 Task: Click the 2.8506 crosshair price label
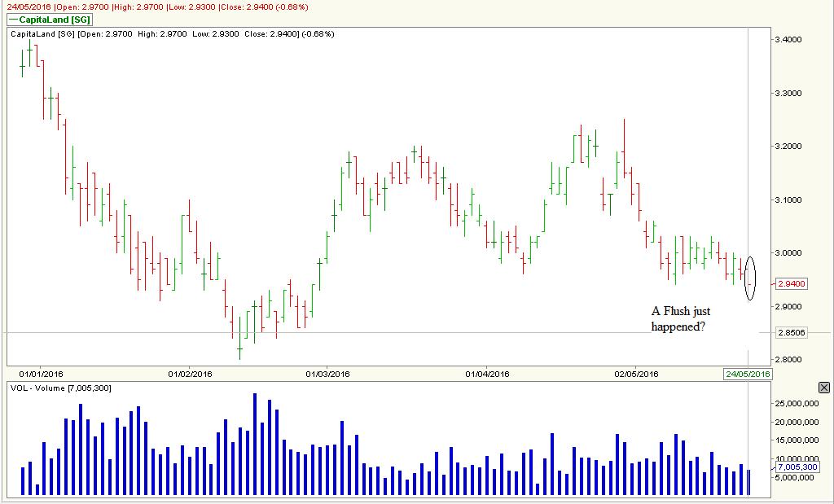click(792, 333)
